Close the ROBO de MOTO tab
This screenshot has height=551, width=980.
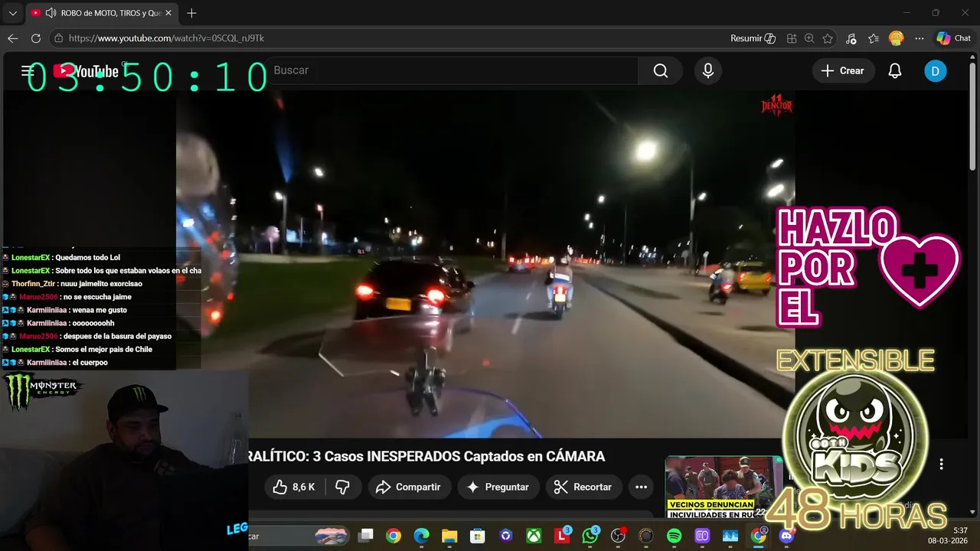click(x=168, y=13)
